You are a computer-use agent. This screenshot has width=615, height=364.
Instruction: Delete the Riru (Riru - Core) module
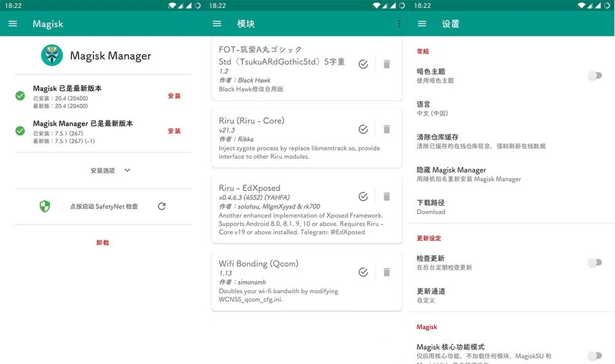(387, 129)
